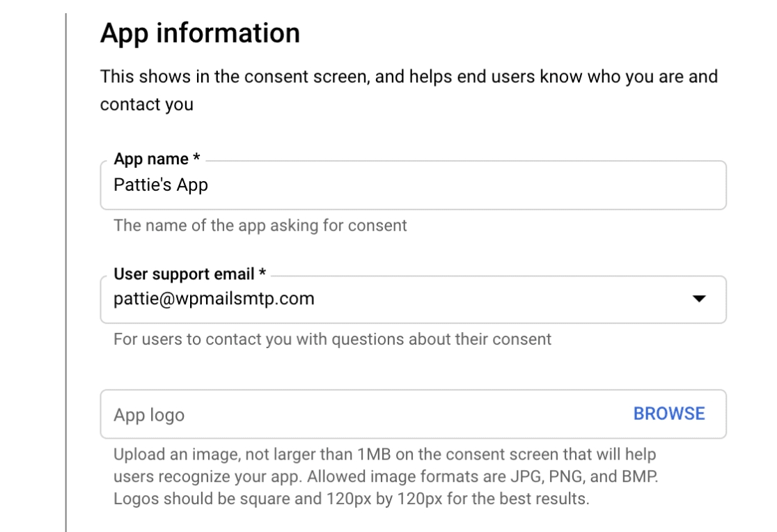Click the consent screen description paragraph
The height and width of the screenshot is (532, 777).
click(408, 77)
